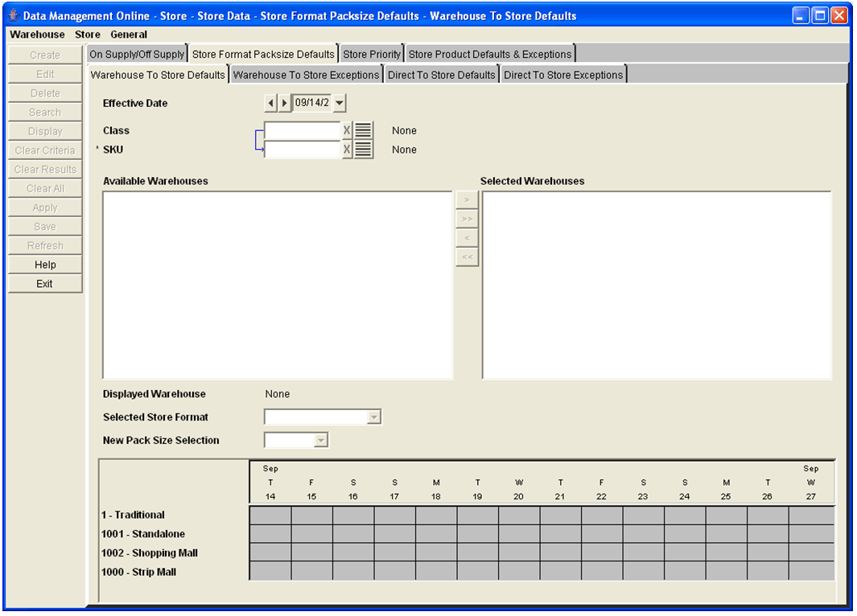Click the Standalone cell under day 18
Screen dimensions: 857x616
436,534
